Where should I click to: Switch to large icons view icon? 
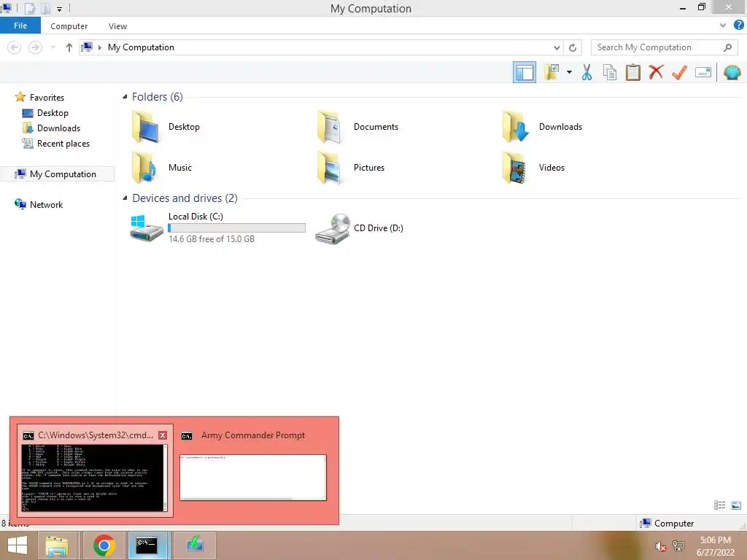pos(736,505)
